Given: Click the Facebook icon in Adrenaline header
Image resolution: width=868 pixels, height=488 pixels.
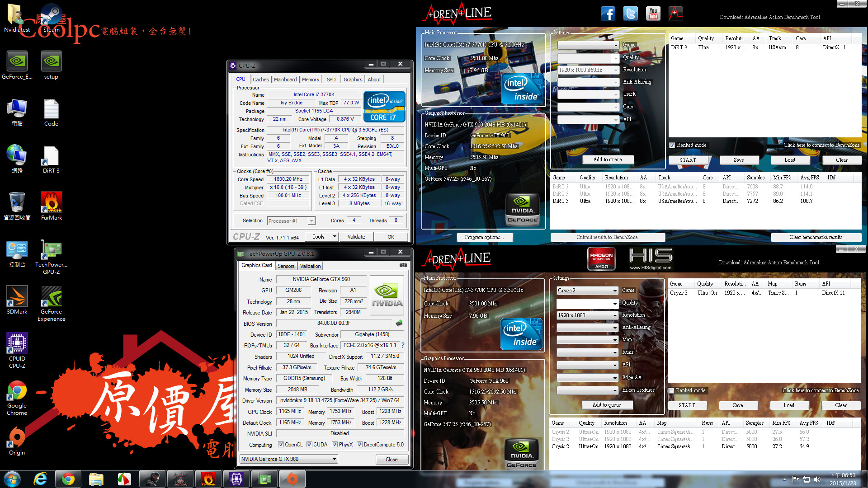Looking at the screenshot, I should (608, 14).
